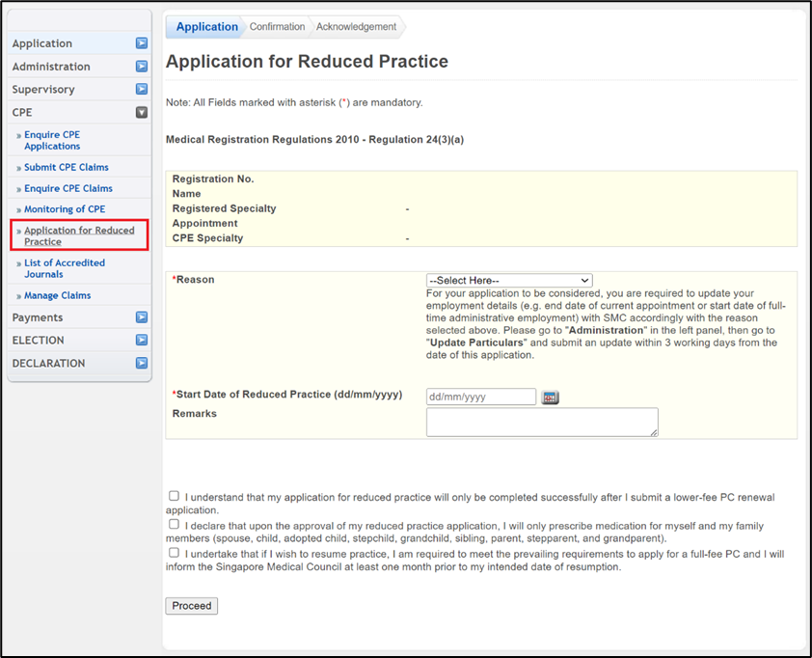Viewport: 812px width, 658px height.
Task: Select the Confirmation step tab
Action: coord(277,27)
